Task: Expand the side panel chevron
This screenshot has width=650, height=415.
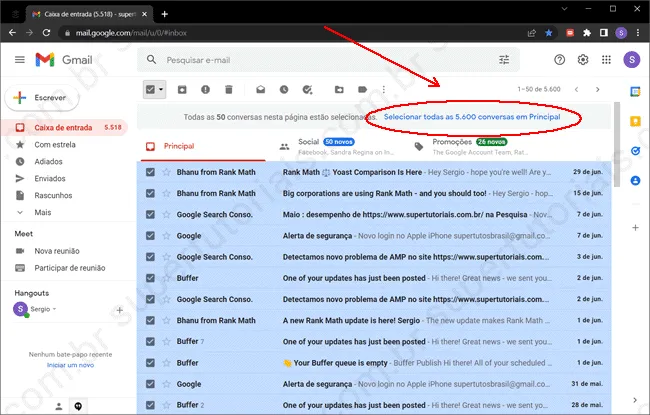Action: pos(635,400)
